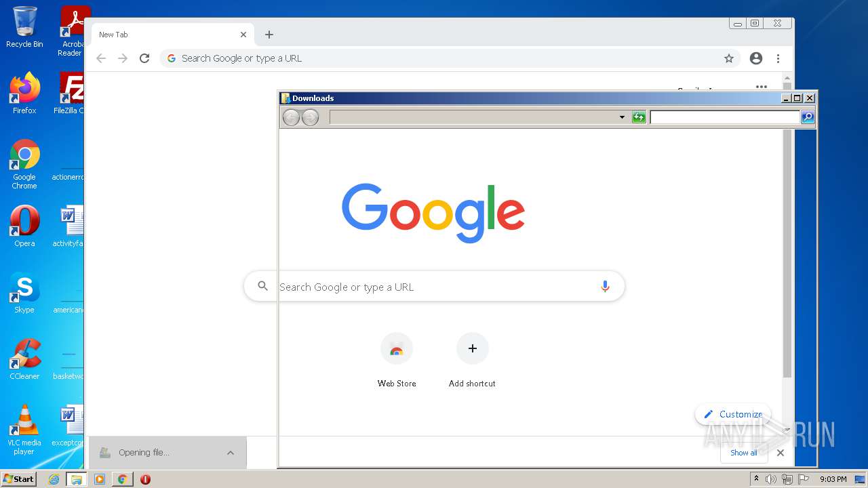The width and height of the screenshot is (868, 488).
Task: Show hidden tray icons arrow
Action: (x=756, y=479)
